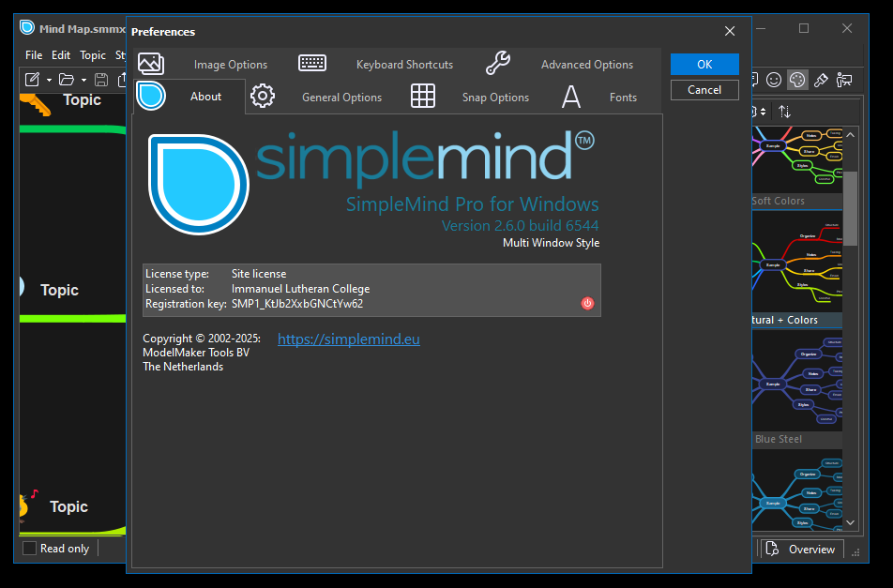
Task: Click the down arrow of the style list scrollbar
Action: [850, 522]
